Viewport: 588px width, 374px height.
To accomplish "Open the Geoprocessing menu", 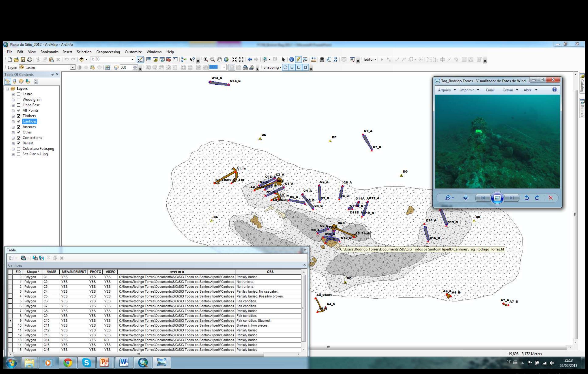I will pyautogui.click(x=108, y=52).
